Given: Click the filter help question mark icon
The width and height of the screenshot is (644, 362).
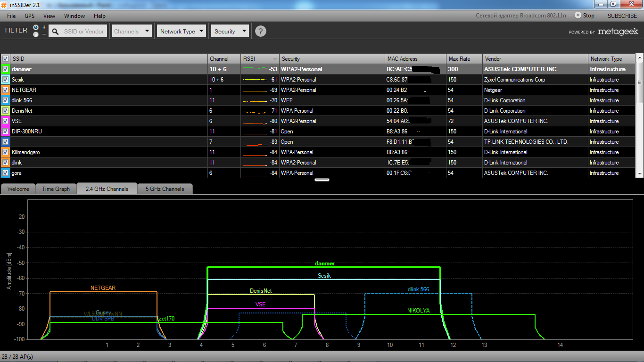Looking at the screenshot, I should (261, 31).
